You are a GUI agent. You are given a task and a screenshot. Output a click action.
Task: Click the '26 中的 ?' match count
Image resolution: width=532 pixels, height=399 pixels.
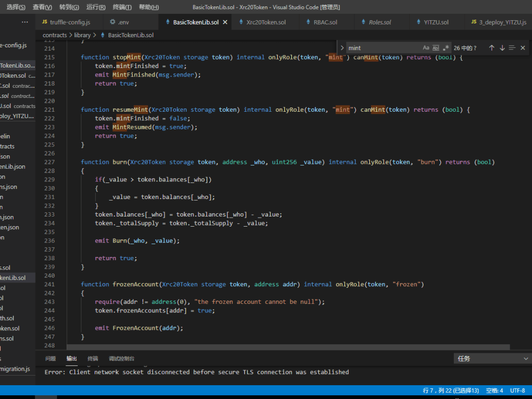465,48
